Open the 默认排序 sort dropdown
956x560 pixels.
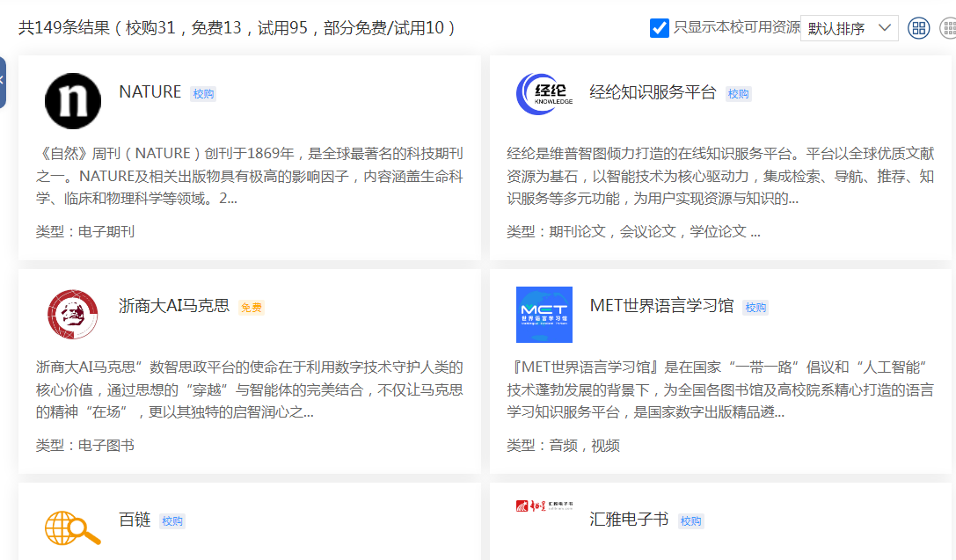[849, 28]
